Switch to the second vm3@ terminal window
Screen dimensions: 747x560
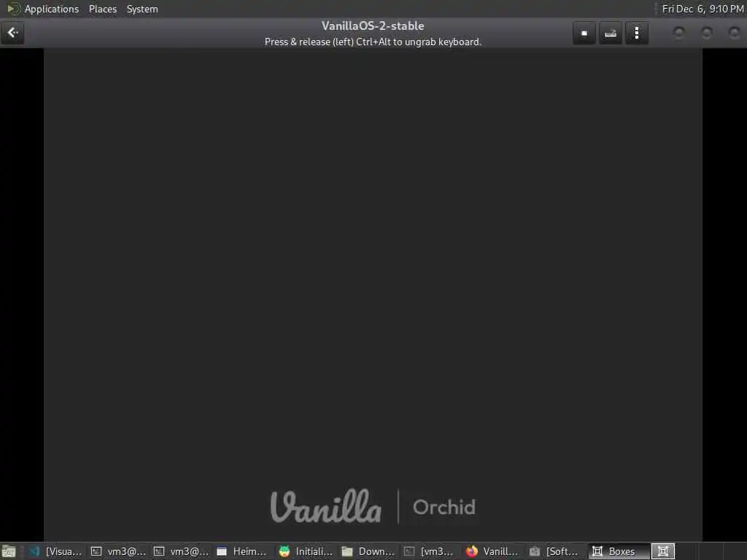click(181, 551)
